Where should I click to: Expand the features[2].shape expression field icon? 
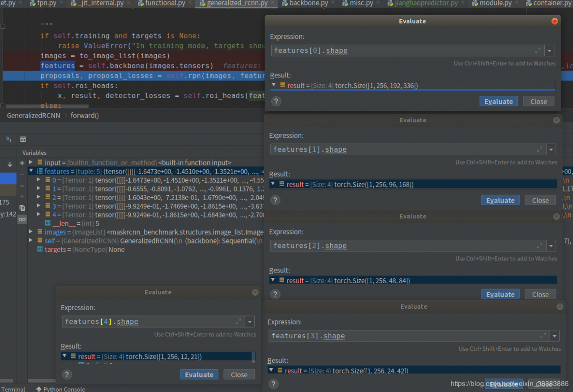tap(540, 246)
